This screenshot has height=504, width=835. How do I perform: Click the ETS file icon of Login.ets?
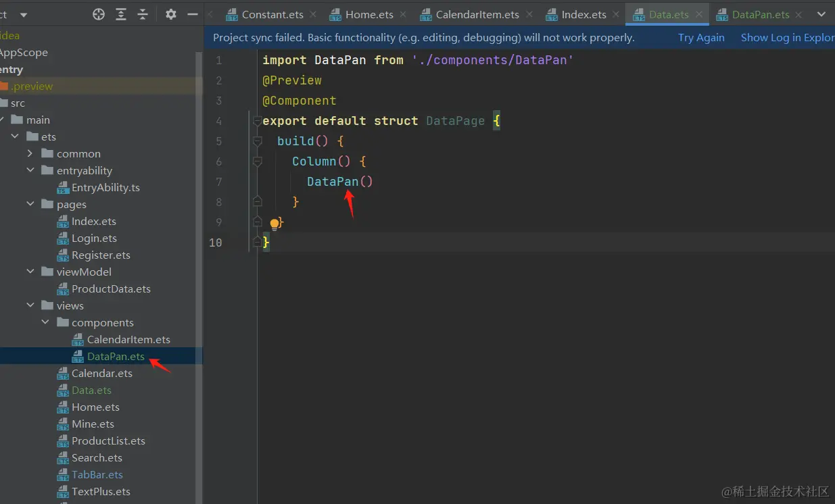62,238
